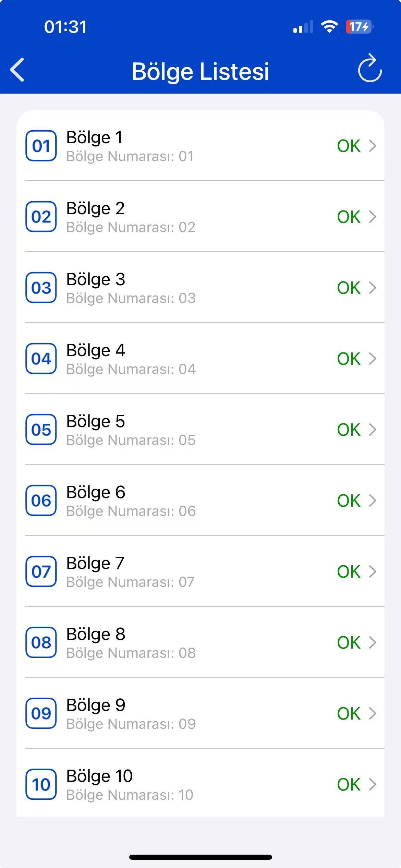
Task: Tap the back arrow icon
Action: coord(17,70)
